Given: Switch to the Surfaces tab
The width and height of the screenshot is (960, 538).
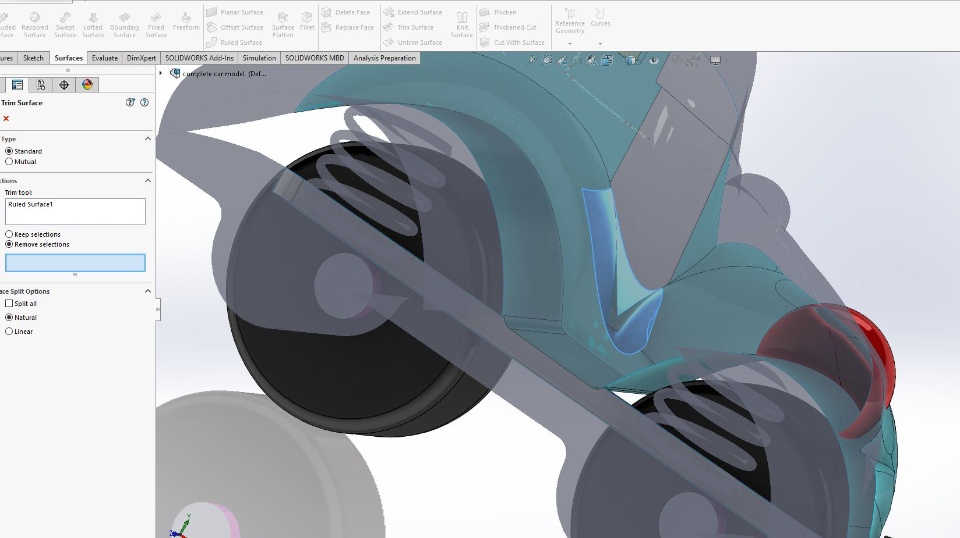Looking at the screenshot, I should [69, 58].
